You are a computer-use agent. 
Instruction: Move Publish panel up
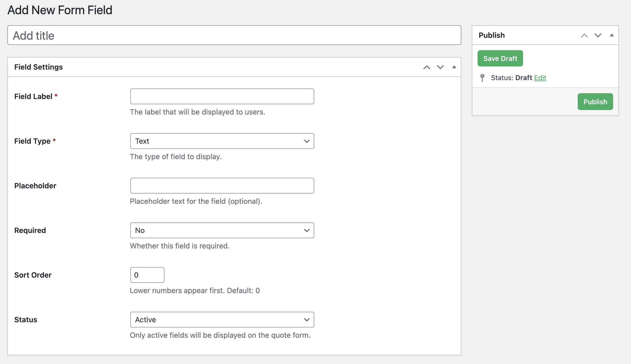(584, 35)
